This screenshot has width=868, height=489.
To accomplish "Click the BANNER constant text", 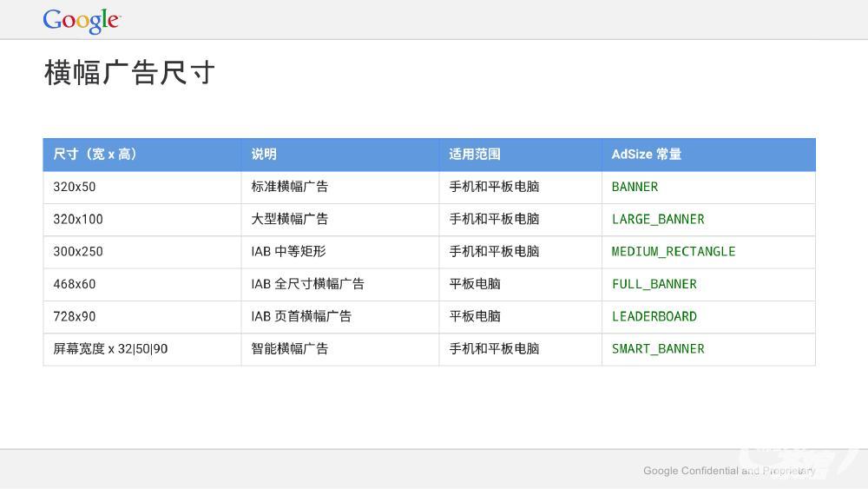I will (635, 187).
